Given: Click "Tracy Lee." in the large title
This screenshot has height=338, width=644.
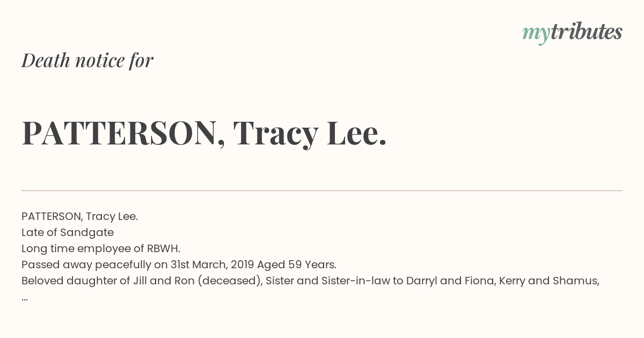Looking at the screenshot, I should 310,134.
